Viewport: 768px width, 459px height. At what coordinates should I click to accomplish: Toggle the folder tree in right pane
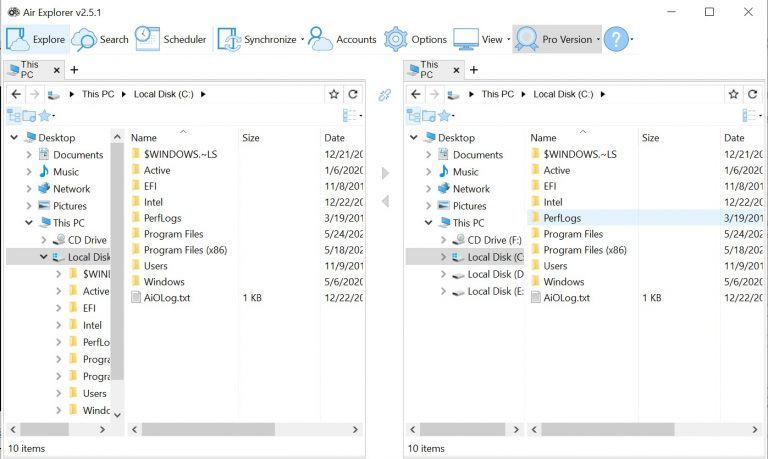click(x=413, y=116)
